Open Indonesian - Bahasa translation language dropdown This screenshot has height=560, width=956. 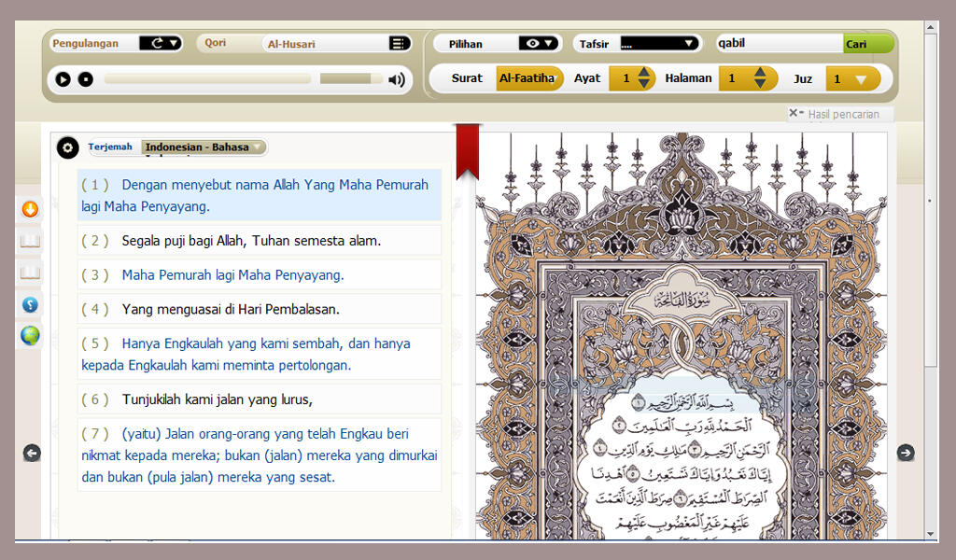point(204,147)
